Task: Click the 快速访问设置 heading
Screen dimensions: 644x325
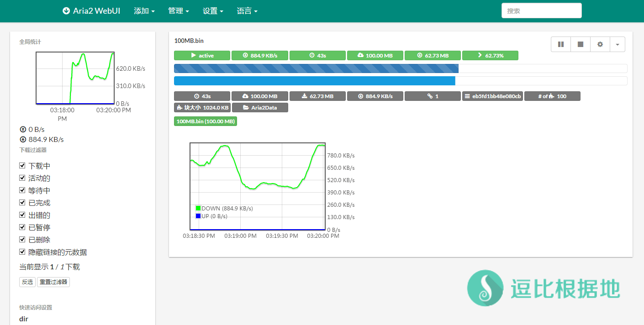Action: (x=36, y=308)
